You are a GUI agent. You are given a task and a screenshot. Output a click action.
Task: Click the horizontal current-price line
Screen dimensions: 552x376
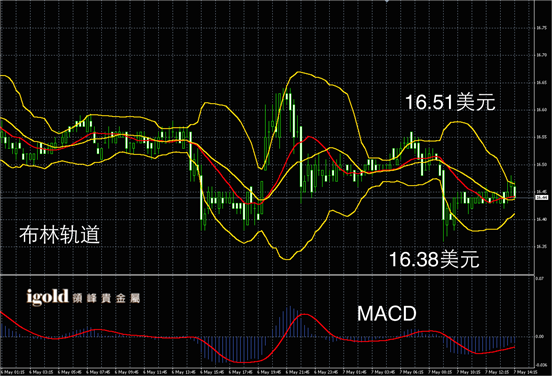[267, 198]
